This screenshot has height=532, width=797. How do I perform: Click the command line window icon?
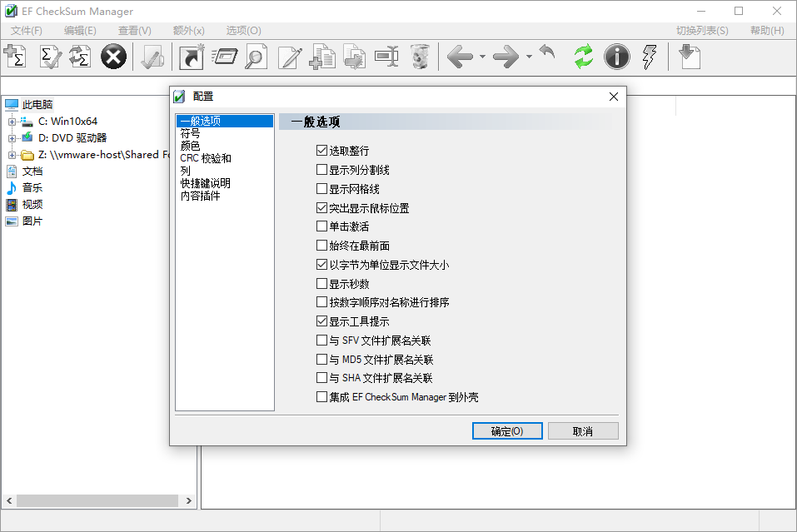point(224,57)
